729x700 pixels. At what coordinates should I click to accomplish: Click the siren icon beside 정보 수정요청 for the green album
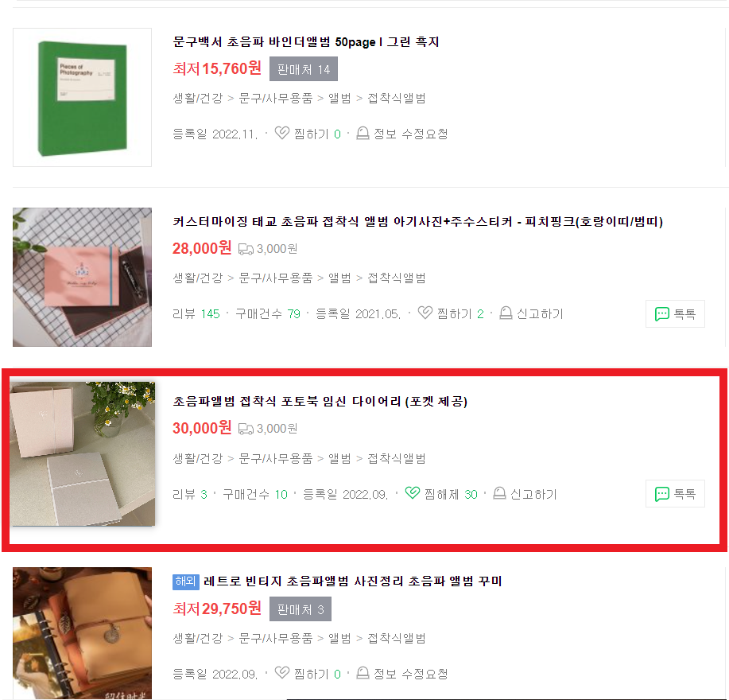[363, 134]
